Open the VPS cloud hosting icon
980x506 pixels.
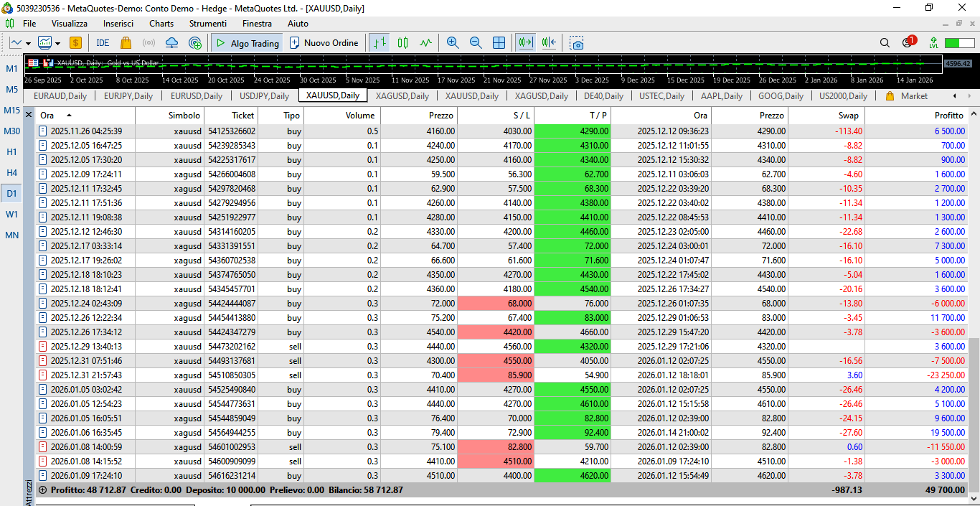click(171, 43)
